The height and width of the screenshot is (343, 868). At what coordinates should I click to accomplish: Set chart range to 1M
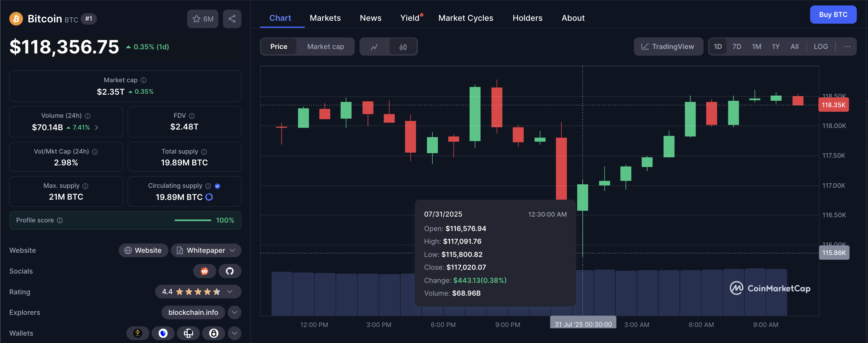(756, 46)
